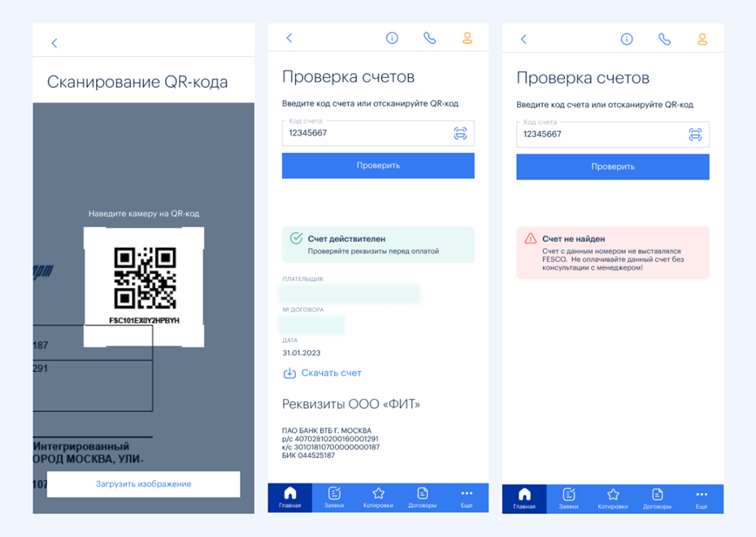Click ПАО БАНК ВТБ Г. МОСКВА text
756x537 pixels.
click(x=327, y=431)
